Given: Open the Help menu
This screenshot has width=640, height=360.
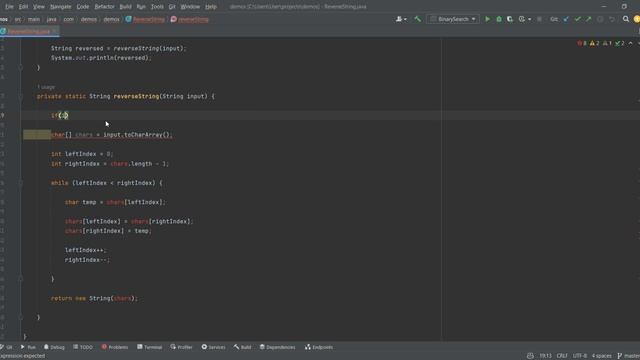Looking at the screenshot, I should [211, 7].
